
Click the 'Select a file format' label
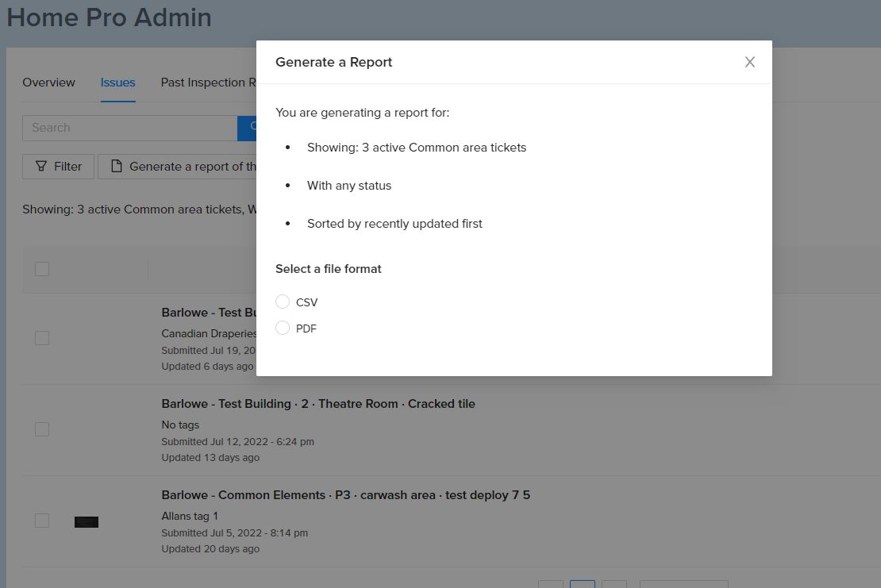(x=328, y=269)
